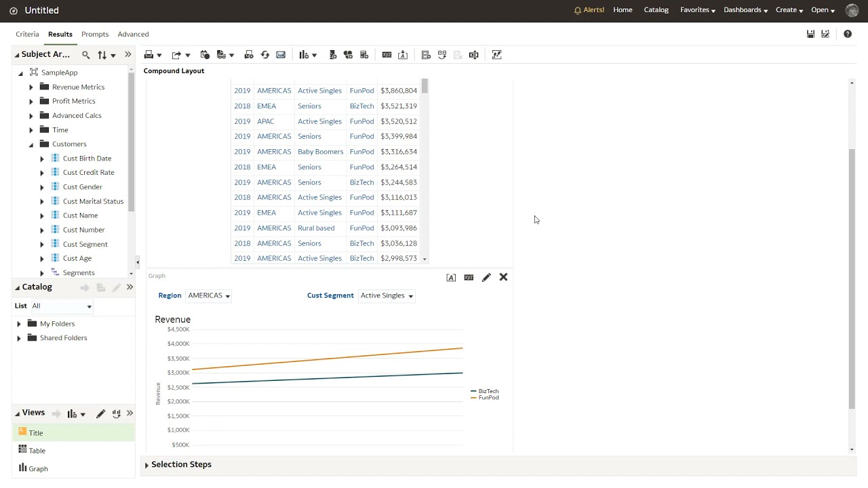Click the New View bar-chart icon
This screenshot has width=868, height=488.
click(x=304, y=55)
